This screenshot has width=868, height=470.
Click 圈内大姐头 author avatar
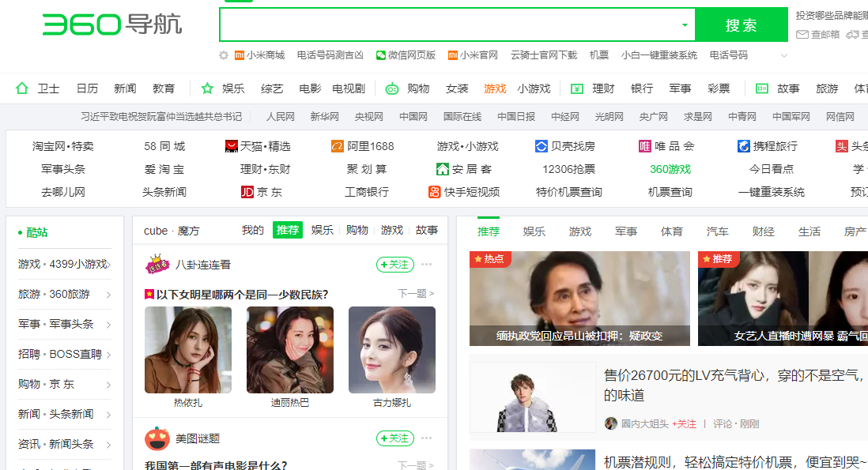(610, 423)
